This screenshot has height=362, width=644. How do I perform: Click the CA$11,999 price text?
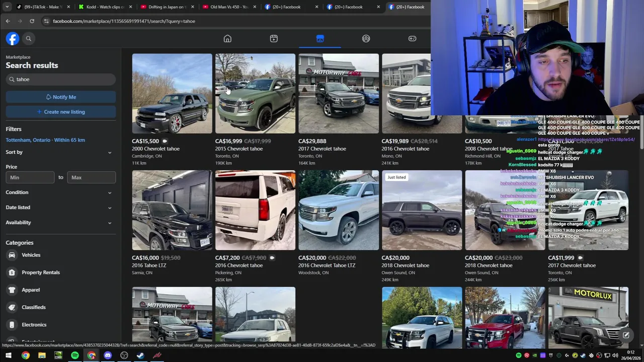(561, 258)
